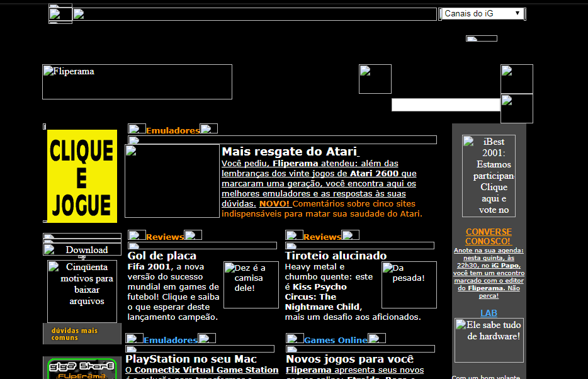Click the yellow Clique e Jogue banner

pyautogui.click(x=82, y=176)
